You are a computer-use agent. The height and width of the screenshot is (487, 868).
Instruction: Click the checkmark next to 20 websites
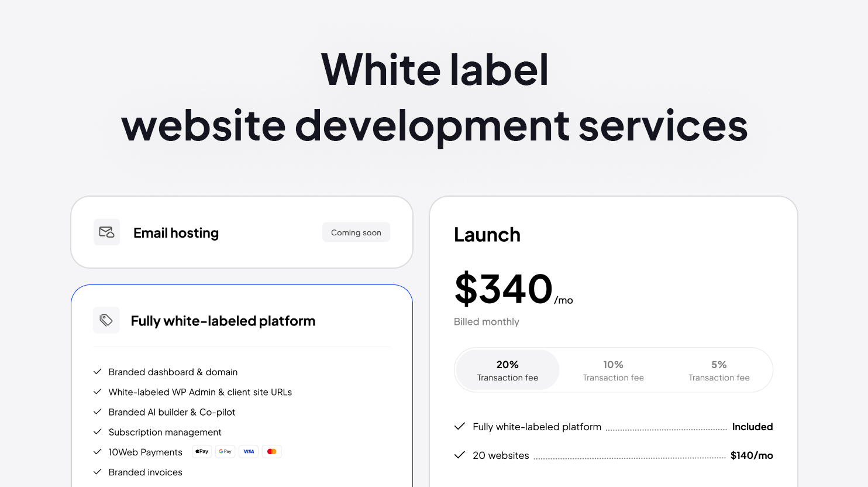(x=460, y=455)
